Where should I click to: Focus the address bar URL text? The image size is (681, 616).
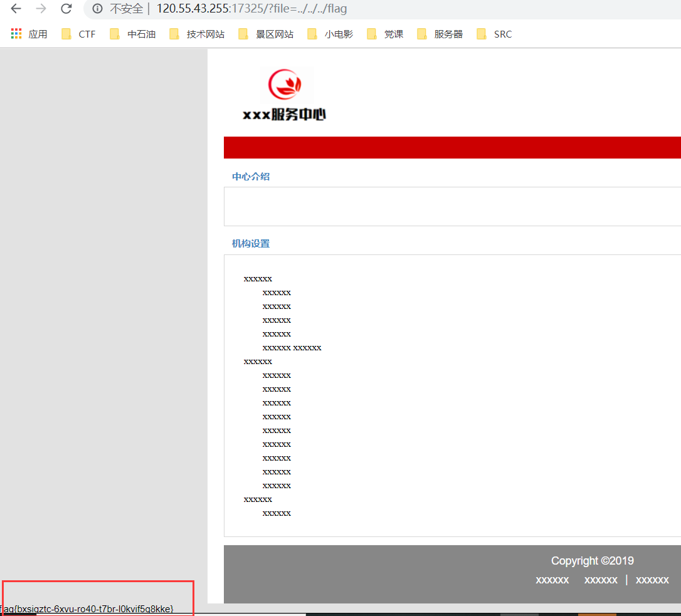point(251,9)
